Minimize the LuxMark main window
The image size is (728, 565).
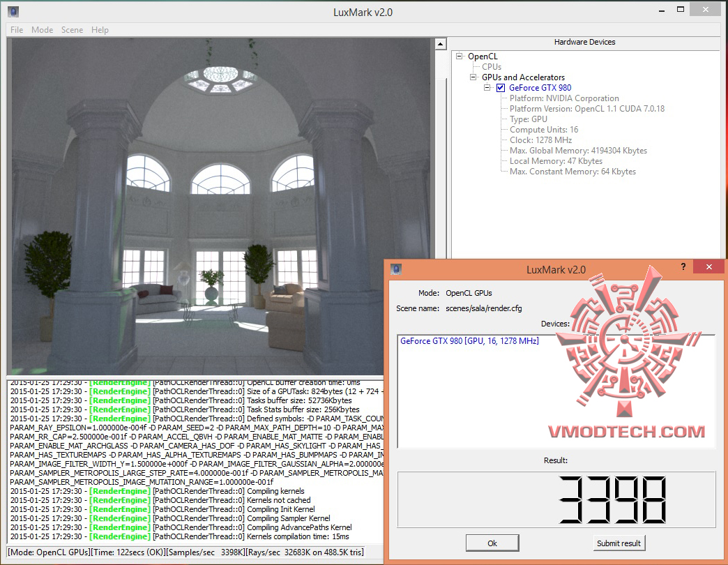[x=662, y=10]
